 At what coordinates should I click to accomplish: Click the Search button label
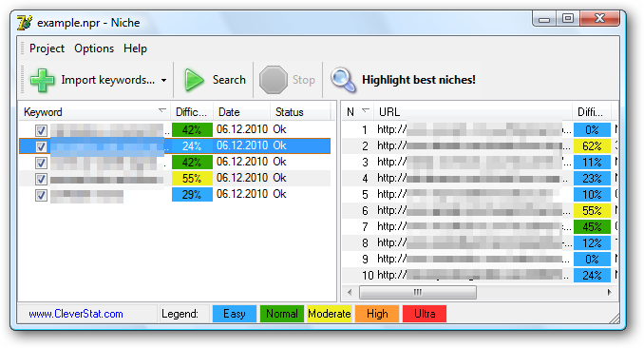[x=229, y=80]
